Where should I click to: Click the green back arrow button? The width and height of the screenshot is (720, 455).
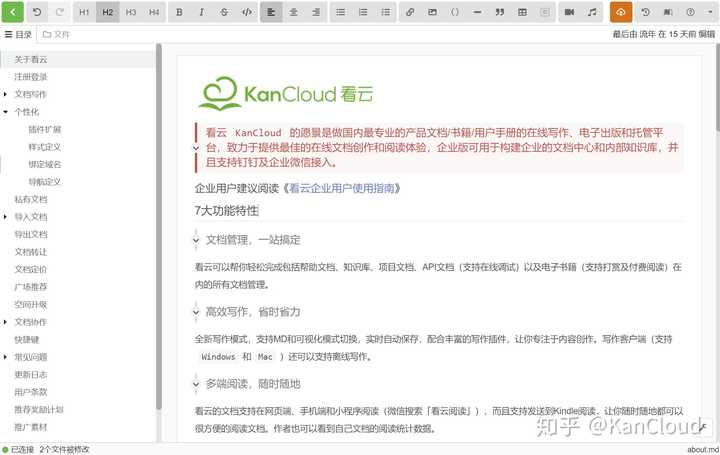point(12,12)
